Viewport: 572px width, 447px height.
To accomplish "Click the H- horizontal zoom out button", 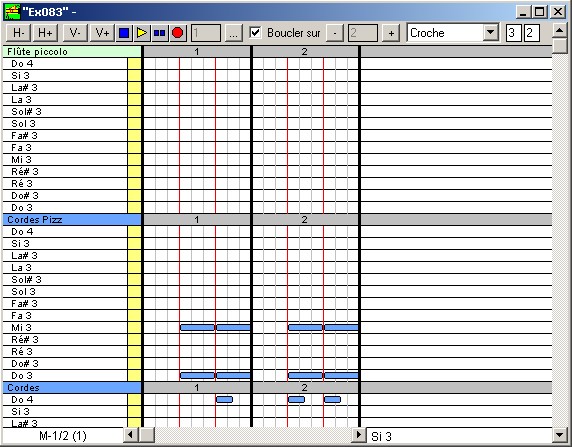I will [19, 33].
